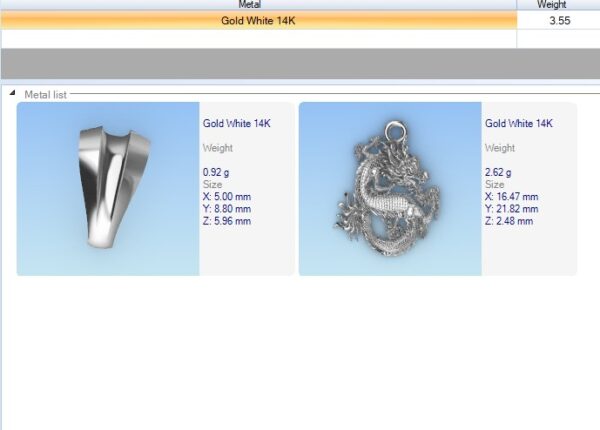
Task: Click the empty row below Gold White 14K
Action: coord(257,38)
